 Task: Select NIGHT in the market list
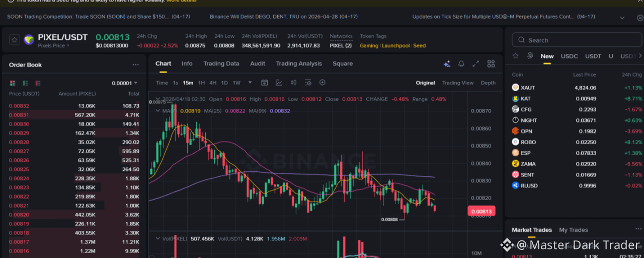pyautogui.click(x=577, y=120)
